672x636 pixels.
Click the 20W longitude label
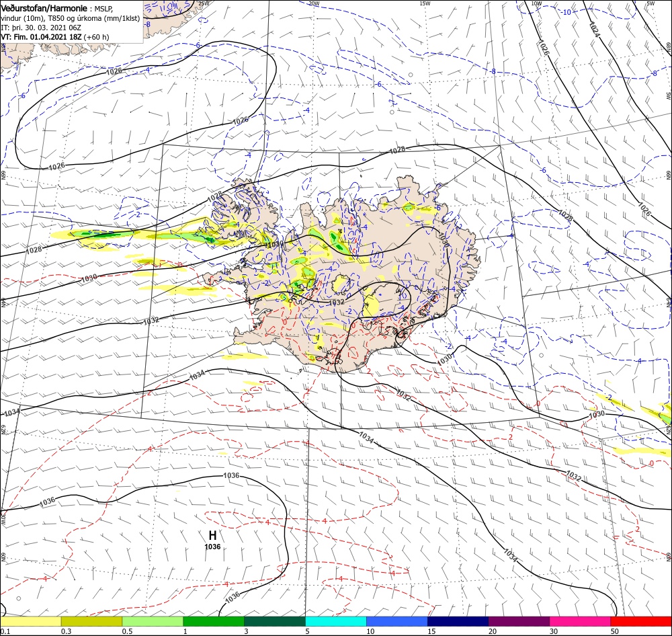click(314, 3)
